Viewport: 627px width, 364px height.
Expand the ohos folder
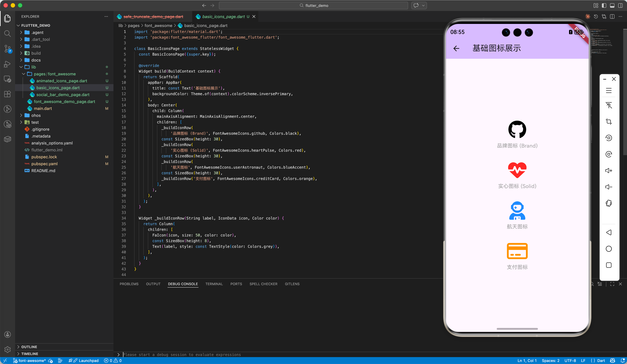(36, 115)
